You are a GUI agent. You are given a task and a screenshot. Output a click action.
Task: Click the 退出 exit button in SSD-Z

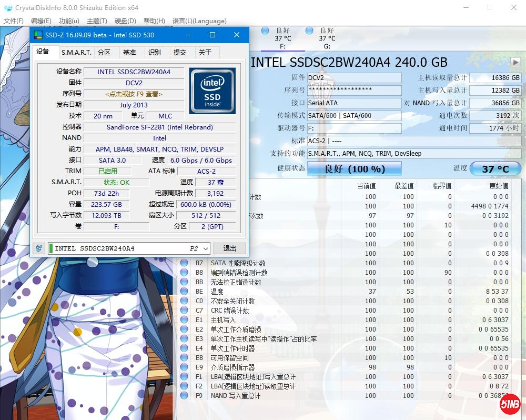(x=229, y=248)
